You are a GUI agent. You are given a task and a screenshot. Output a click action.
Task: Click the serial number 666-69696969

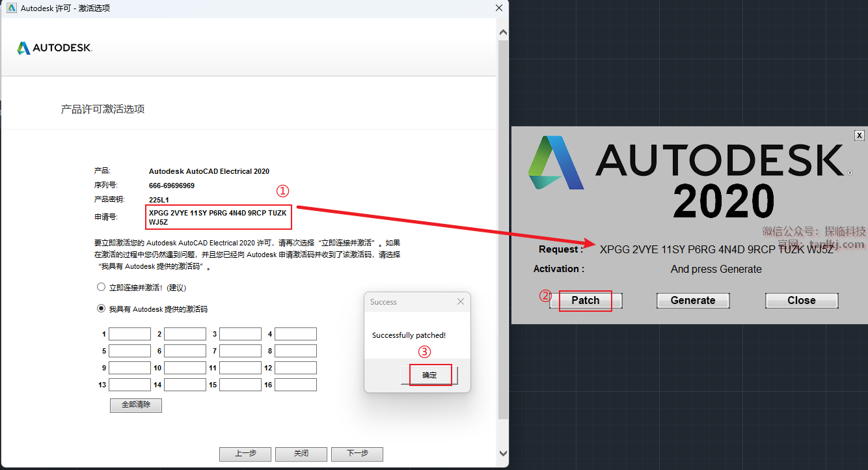click(x=172, y=186)
